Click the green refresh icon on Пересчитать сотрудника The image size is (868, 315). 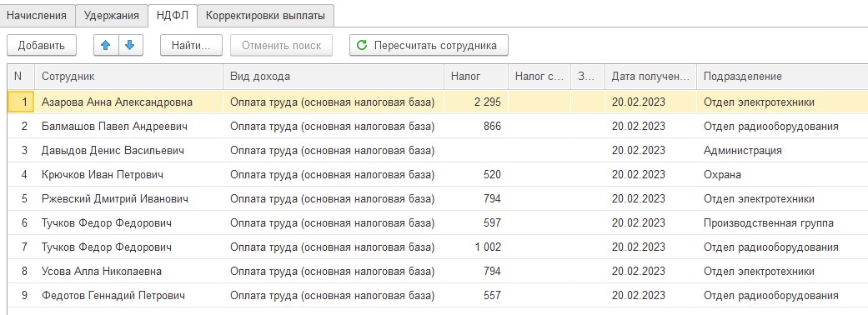362,45
